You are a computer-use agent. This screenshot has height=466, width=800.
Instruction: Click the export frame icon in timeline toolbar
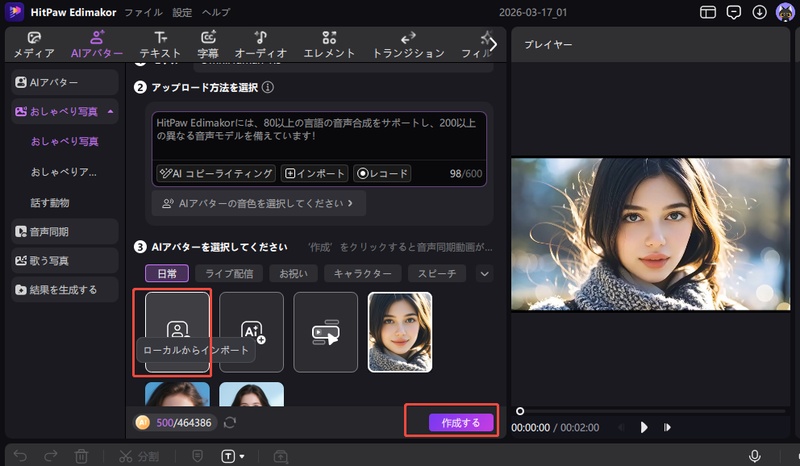pyautogui.click(x=281, y=456)
